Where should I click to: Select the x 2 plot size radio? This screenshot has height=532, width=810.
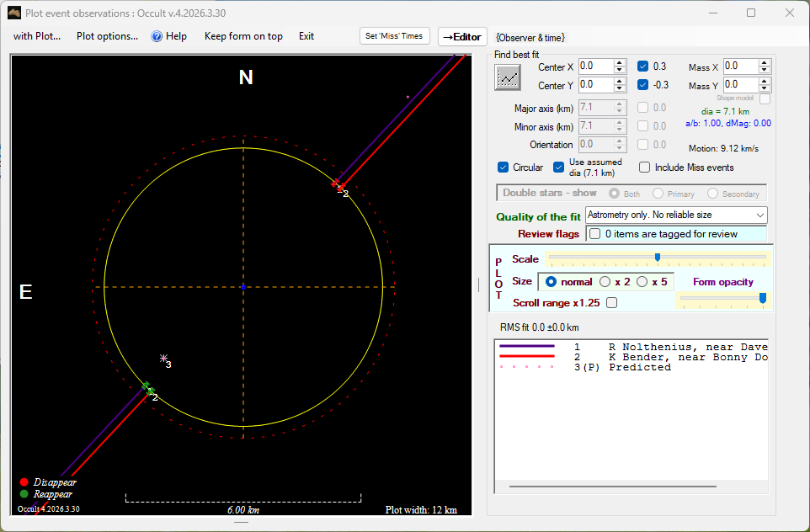[x=605, y=281]
